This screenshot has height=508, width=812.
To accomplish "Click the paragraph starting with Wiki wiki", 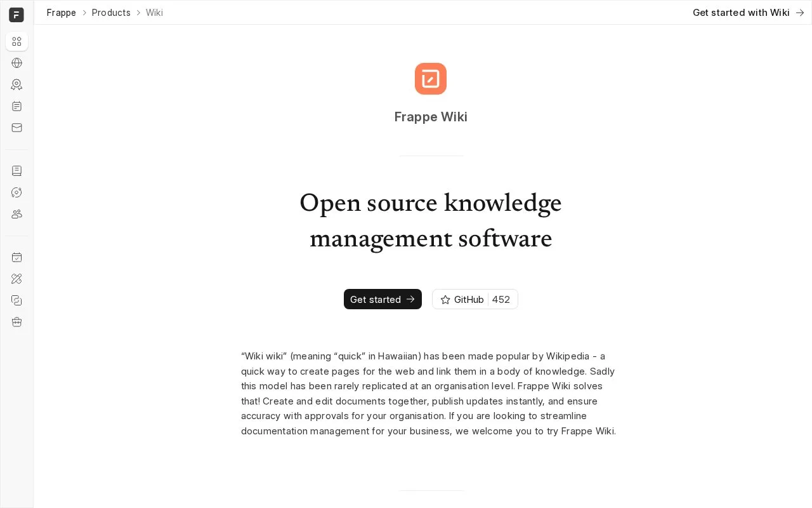I will [x=429, y=394].
